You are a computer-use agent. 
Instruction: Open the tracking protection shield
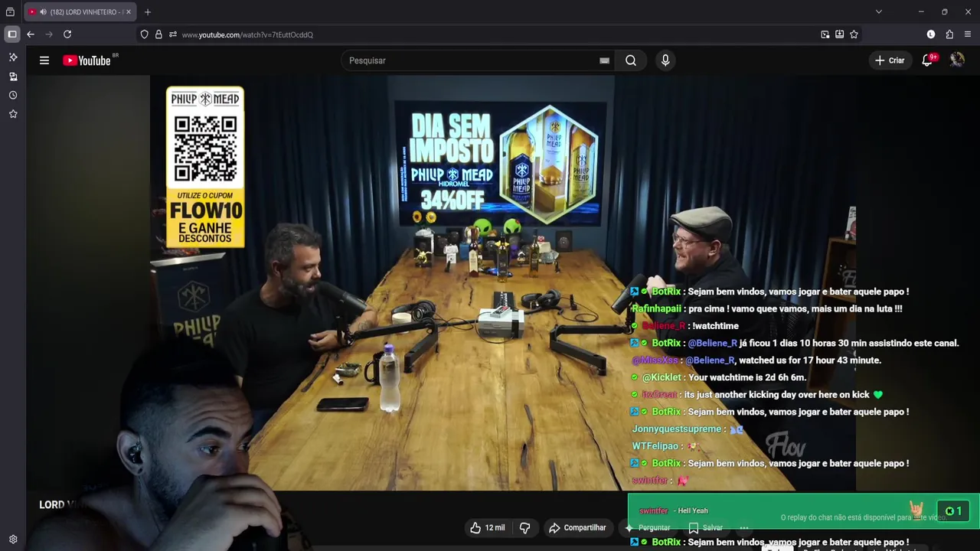point(144,34)
